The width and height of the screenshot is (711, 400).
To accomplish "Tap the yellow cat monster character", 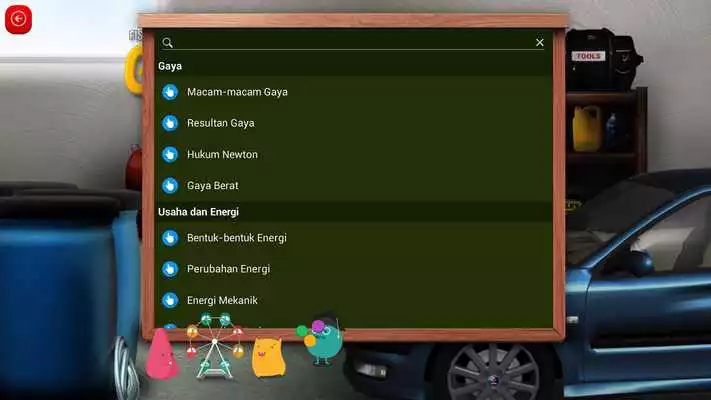I will [268, 357].
